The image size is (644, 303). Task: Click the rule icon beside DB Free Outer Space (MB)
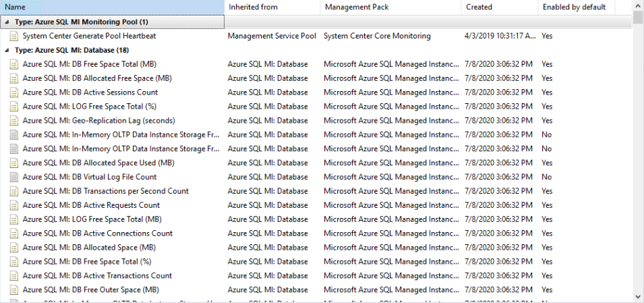14,290
